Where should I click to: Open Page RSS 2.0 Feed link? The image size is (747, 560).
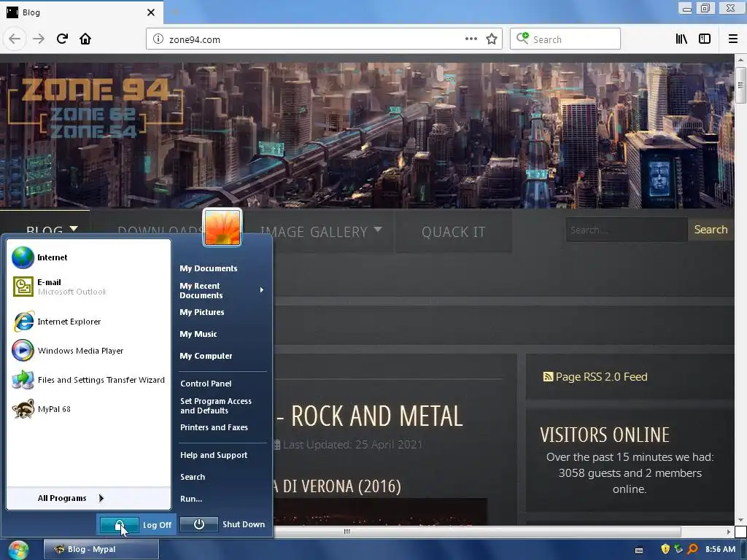pyautogui.click(x=601, y=377)
